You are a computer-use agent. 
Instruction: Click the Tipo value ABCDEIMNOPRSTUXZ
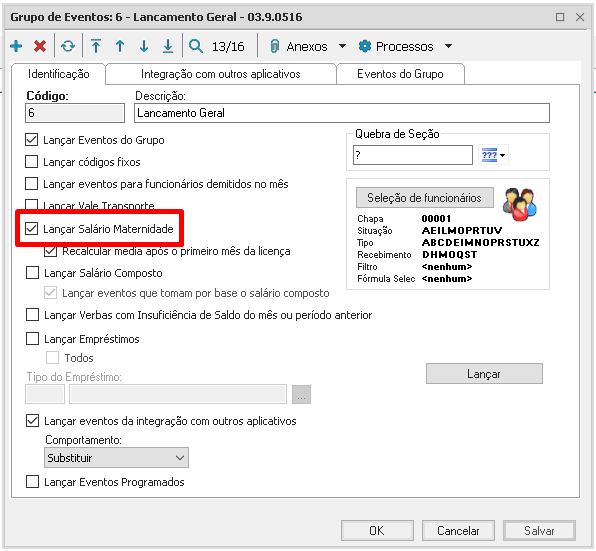click(480, 242)
